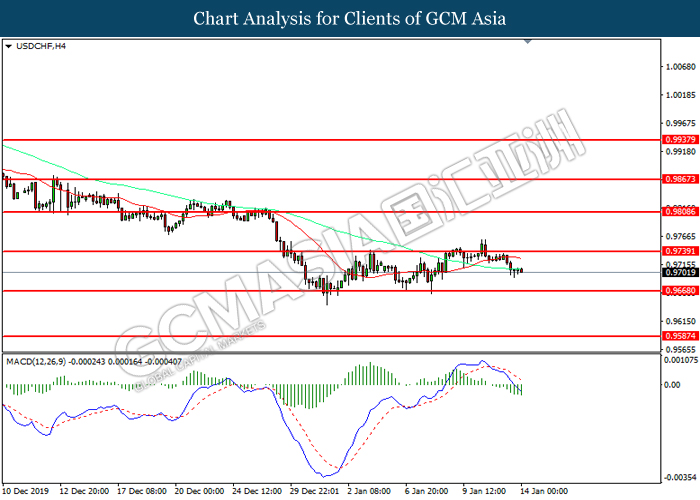Select the MACD 0.00 scale value
The image size is (700, 500).
pos(672,385)
